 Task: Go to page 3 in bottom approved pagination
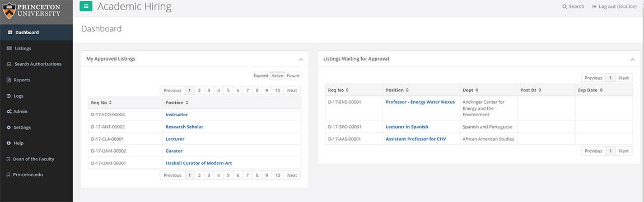pos(209,175)
